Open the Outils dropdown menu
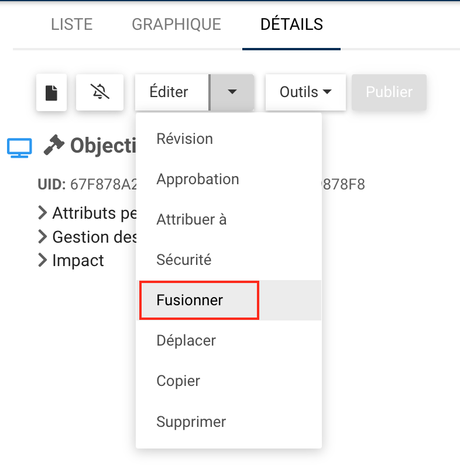This screenshot has width=460, height=476. 305,92
